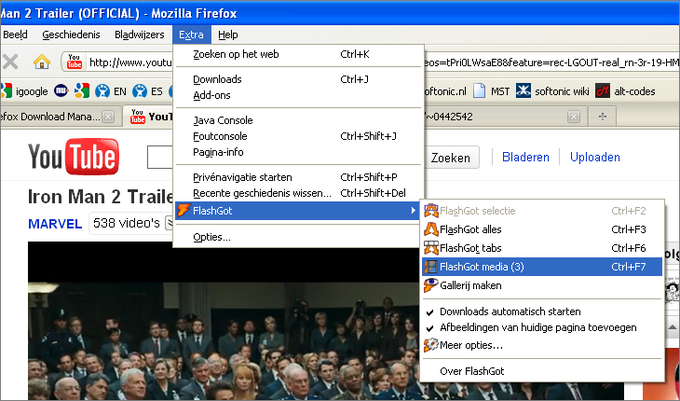680x401 pixels.
Task: Select Add-ons menu entry
Action: pyautogui.click(x=298, y=95)
